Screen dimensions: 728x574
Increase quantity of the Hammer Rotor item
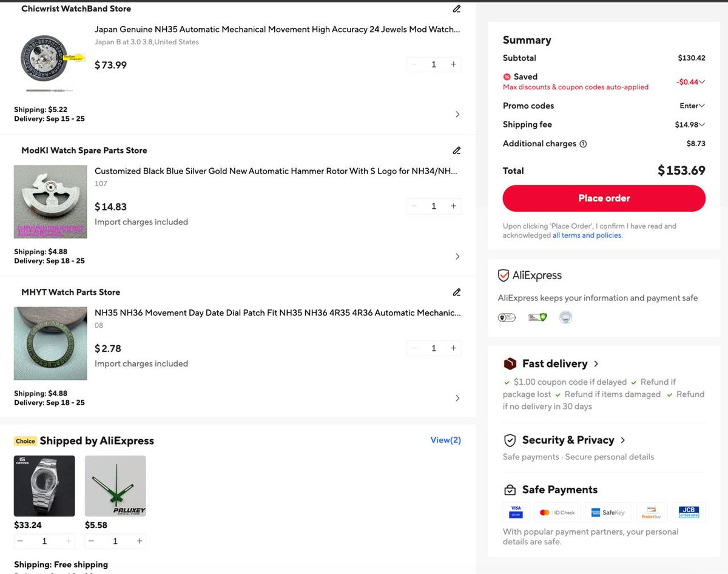pyautogui.click(x=453, y=206)
